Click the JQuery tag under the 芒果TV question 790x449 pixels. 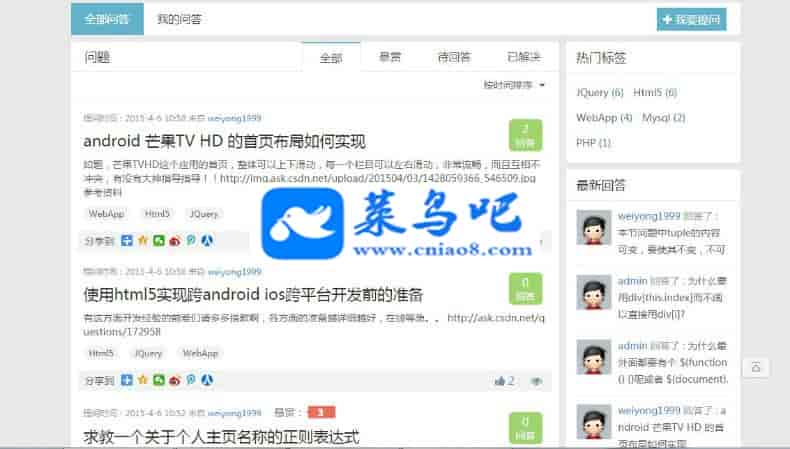pyautogui.click(x=204, y=214)
